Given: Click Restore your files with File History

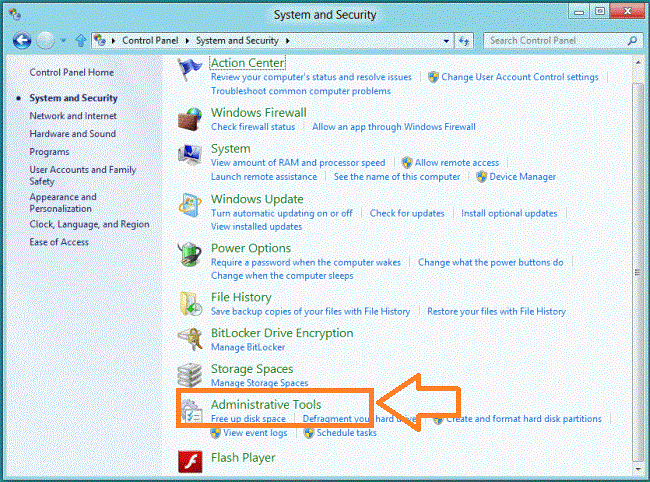Looking at the screenshot, I should 497,311.
